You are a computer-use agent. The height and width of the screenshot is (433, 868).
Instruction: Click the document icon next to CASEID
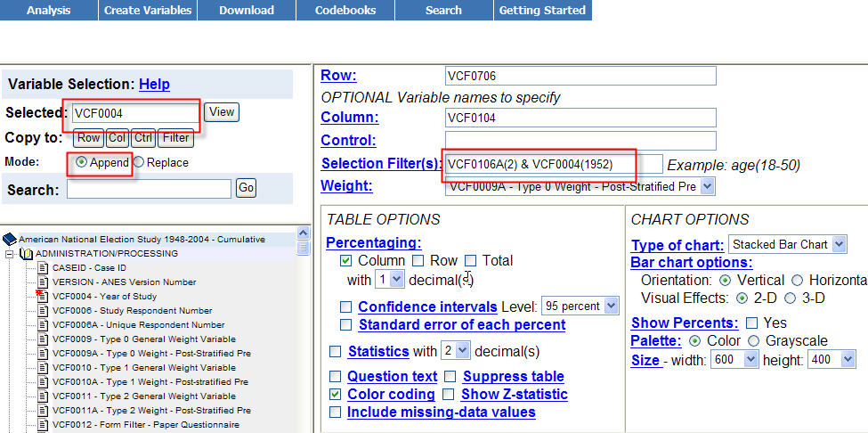pos(43,267)
